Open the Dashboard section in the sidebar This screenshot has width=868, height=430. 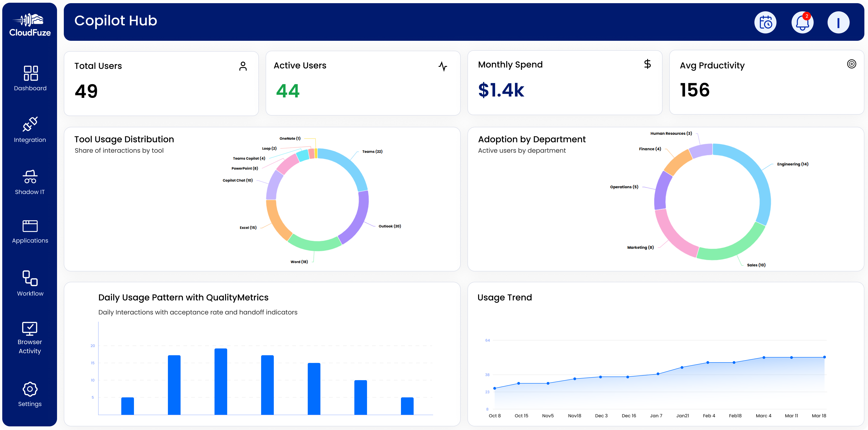click(x=30, y=78)
